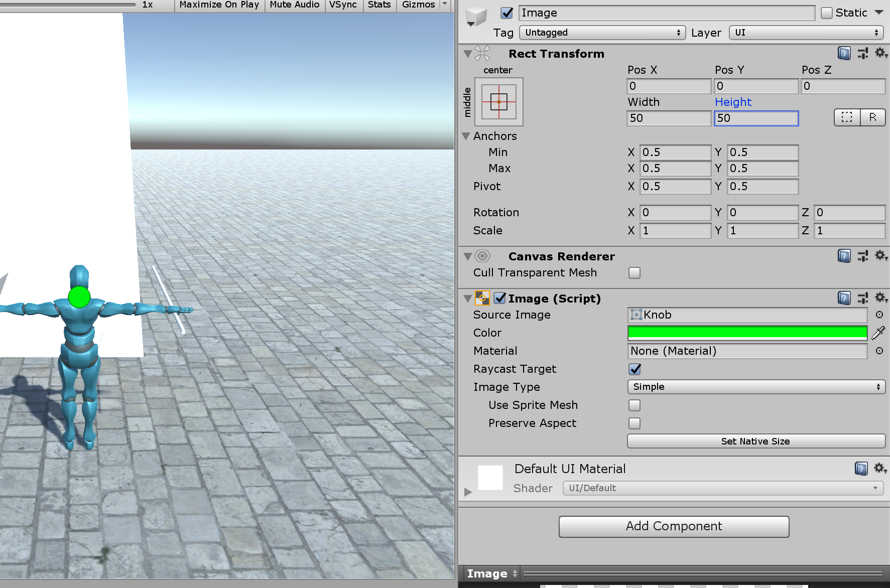The height and width of the screenshot is (588, 890).
Task: Open the Tag dropdown showing Untagged
Action: coord(602,33)
